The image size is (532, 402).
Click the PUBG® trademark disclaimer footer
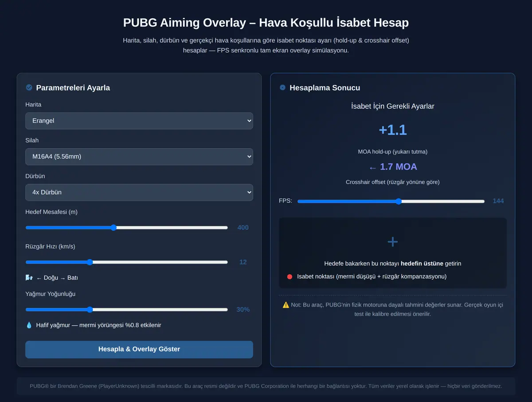tap(266, 386)
